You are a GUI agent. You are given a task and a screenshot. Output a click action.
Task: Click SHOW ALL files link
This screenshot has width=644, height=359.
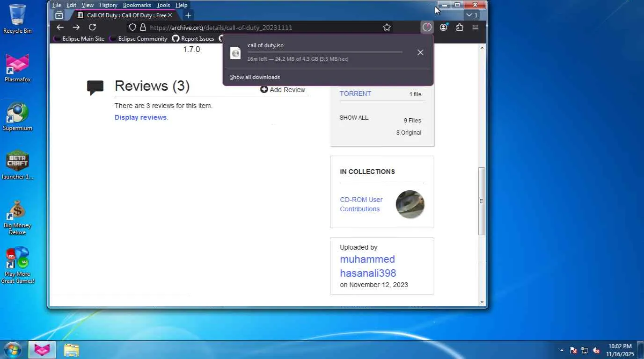(x=354, y=118)
